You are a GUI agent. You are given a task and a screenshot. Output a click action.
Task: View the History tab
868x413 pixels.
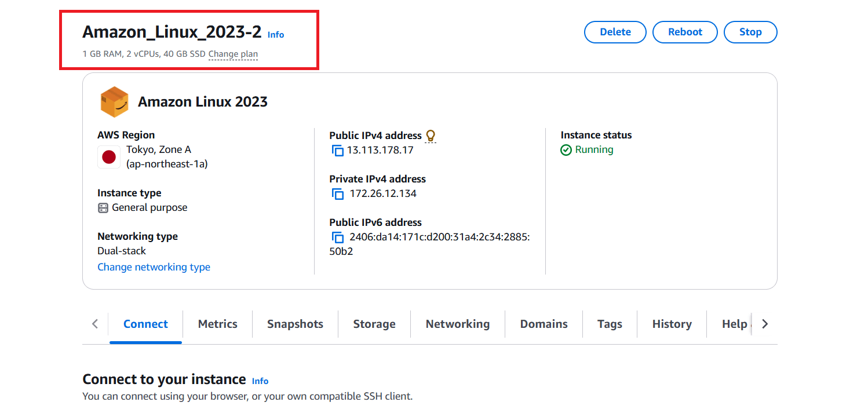(672, 324)
